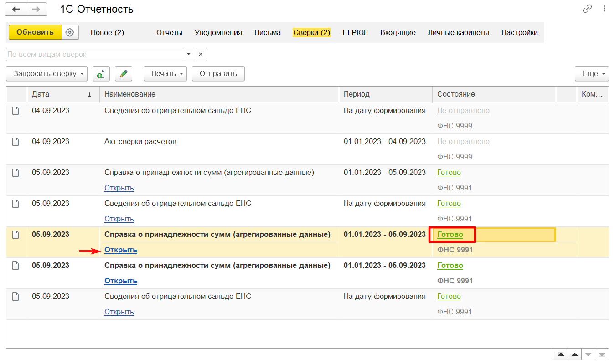This screenshot has width=615, height=364.
Task: Expand the Еще menu
Action: 592,74
